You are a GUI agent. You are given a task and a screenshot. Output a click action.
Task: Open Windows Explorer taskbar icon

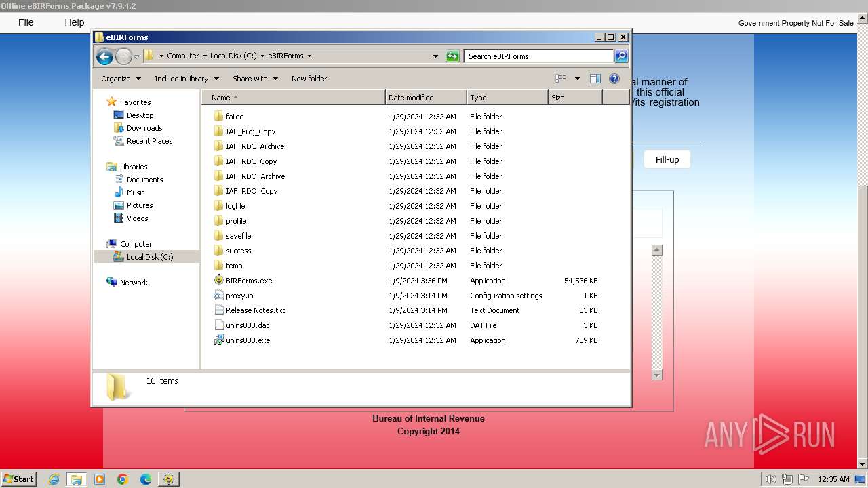tap(77, 479)
